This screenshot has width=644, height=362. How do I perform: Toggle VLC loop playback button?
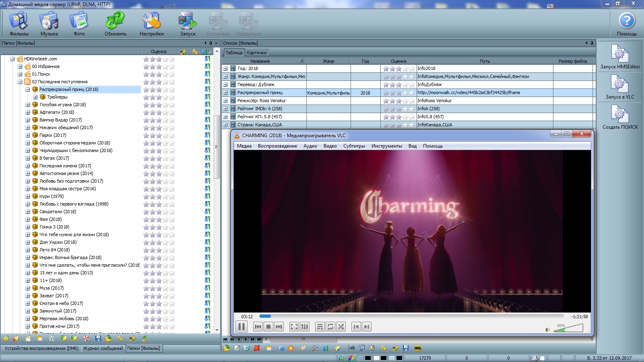pos(330,327)
